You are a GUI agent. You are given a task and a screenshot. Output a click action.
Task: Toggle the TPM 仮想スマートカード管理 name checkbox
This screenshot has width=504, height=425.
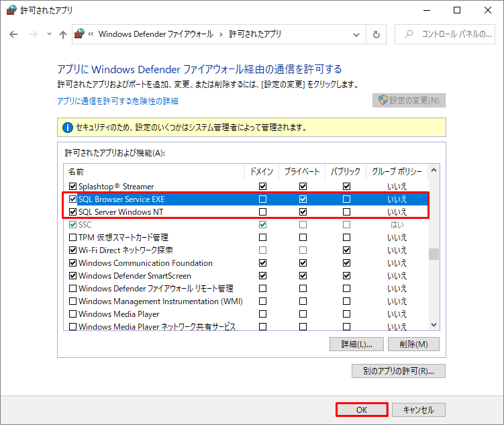point(73,238)
